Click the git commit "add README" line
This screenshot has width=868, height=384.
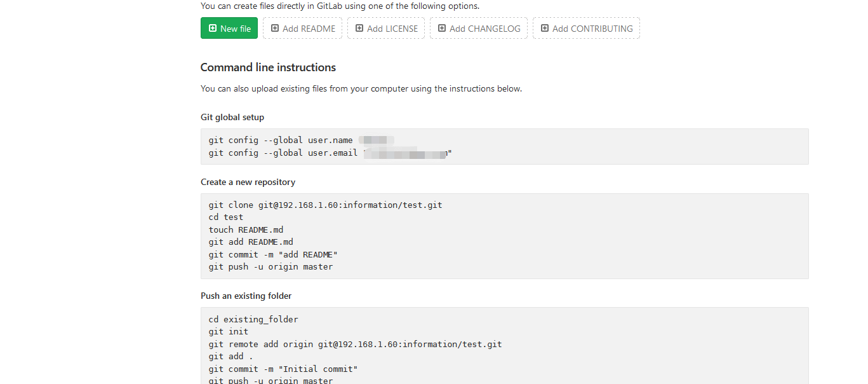point(273,254)
